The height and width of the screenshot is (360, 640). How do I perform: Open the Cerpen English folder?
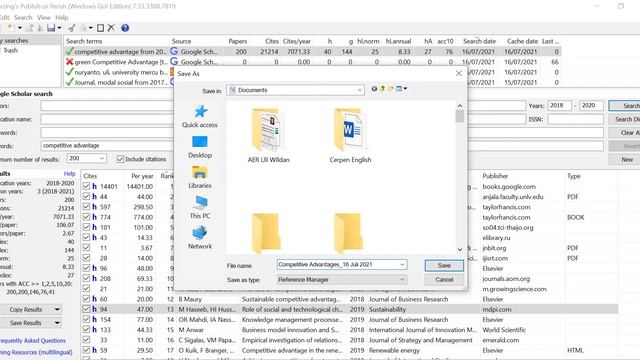pos(350,136)
